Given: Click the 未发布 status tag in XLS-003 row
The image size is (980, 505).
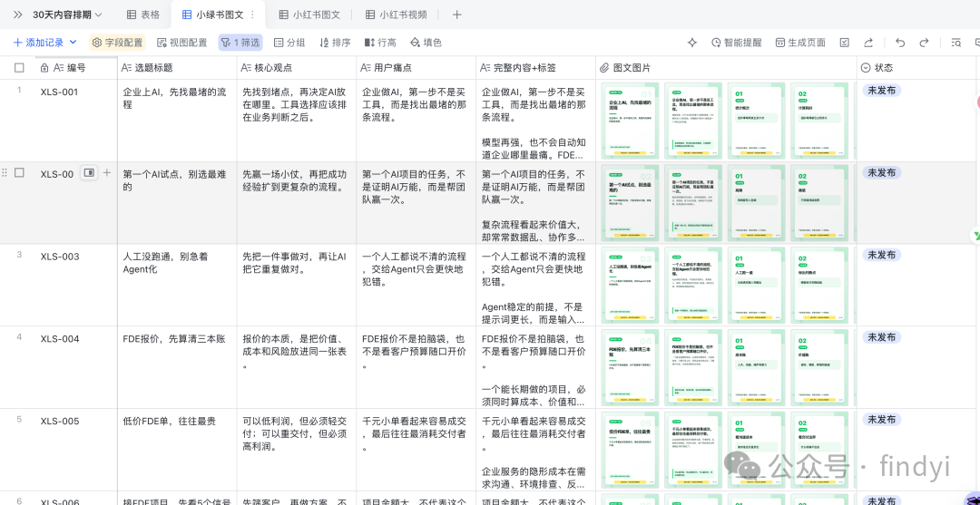Looking at the screenshot, I should 881,255.
